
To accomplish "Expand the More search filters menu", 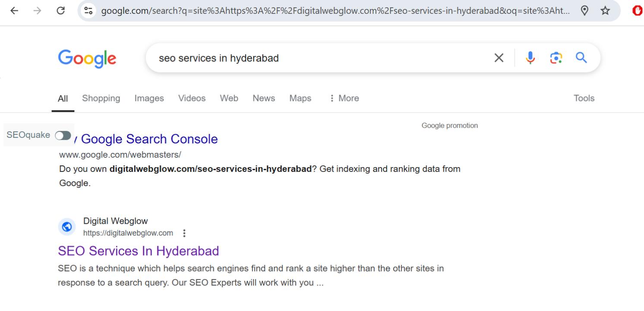I will point(344,98).
